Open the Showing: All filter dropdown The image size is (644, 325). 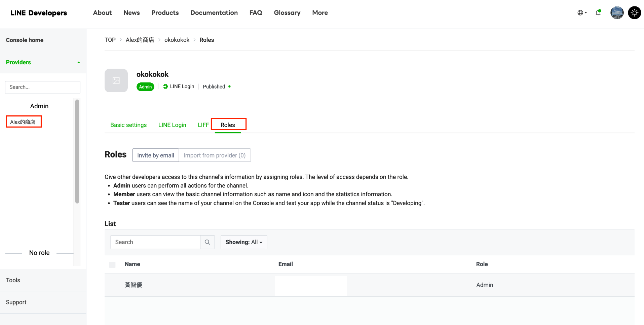pyautogui.click(x=244, y=242)
